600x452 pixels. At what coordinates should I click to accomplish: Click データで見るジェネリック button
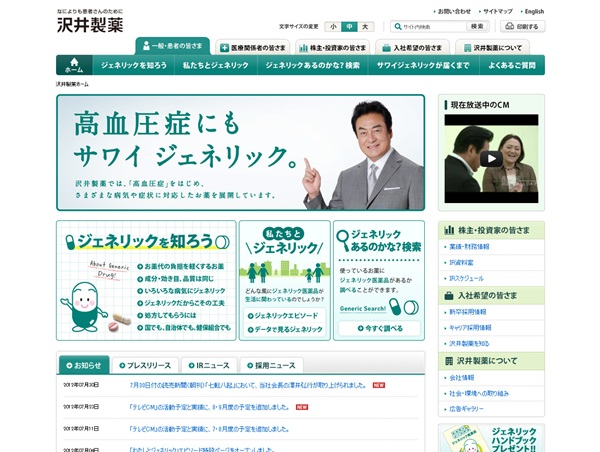tap(285, 330)
